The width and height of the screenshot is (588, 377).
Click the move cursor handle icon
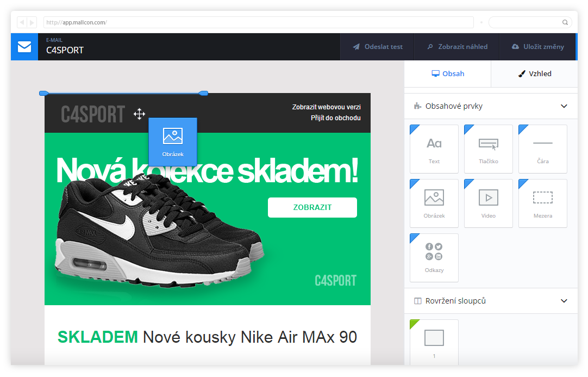(140, 114)
